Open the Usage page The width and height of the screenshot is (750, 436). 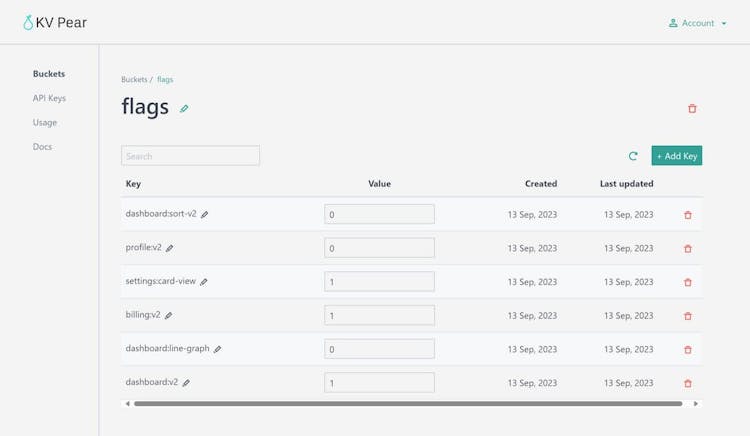(x=44, y=122)
